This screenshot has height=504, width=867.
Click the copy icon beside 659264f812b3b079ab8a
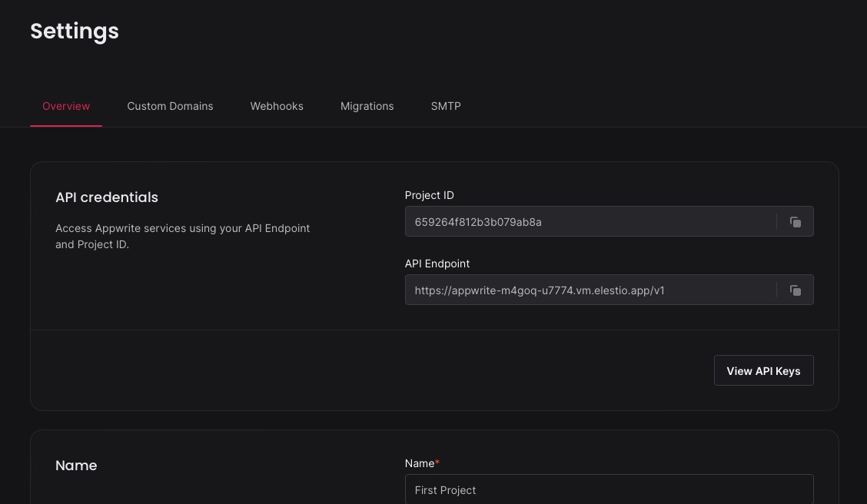[796, 222]
